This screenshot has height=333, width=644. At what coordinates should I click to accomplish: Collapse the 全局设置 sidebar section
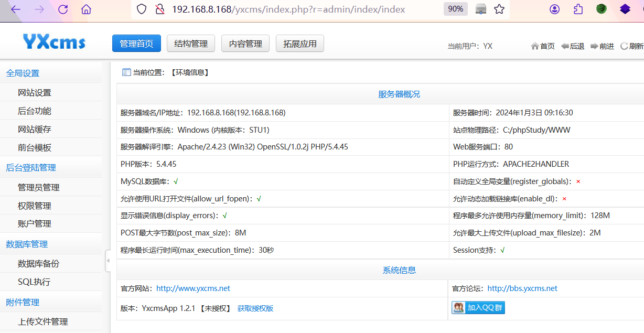(x=23, y=73)
